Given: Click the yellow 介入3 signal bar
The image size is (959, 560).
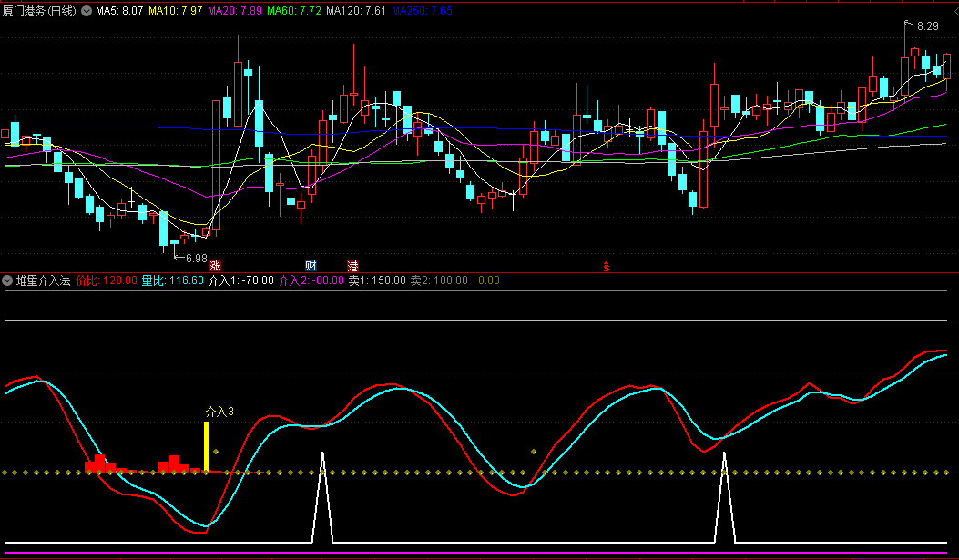Looking at the screenshot, I should pos(206,447).
